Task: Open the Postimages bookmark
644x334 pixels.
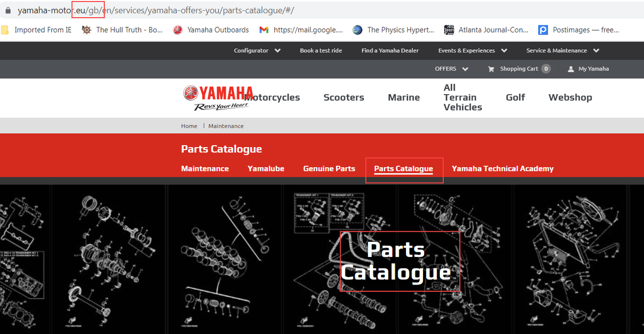Action: 579,30
